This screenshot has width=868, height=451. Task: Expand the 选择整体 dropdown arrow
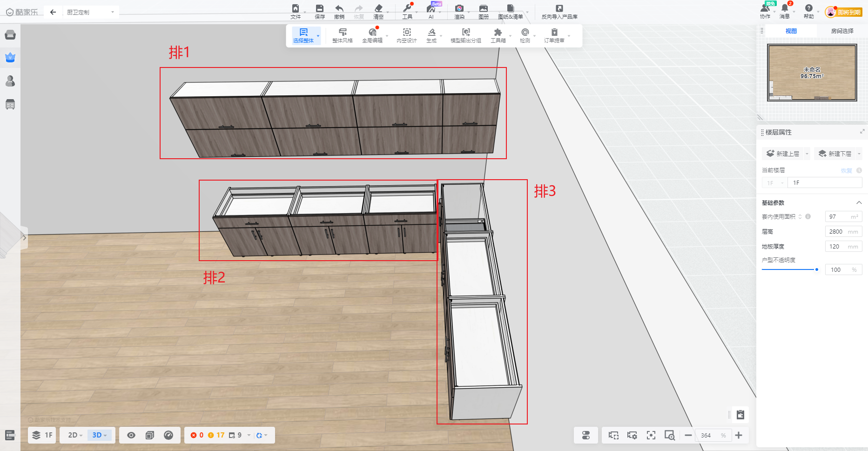pos(318,35)
